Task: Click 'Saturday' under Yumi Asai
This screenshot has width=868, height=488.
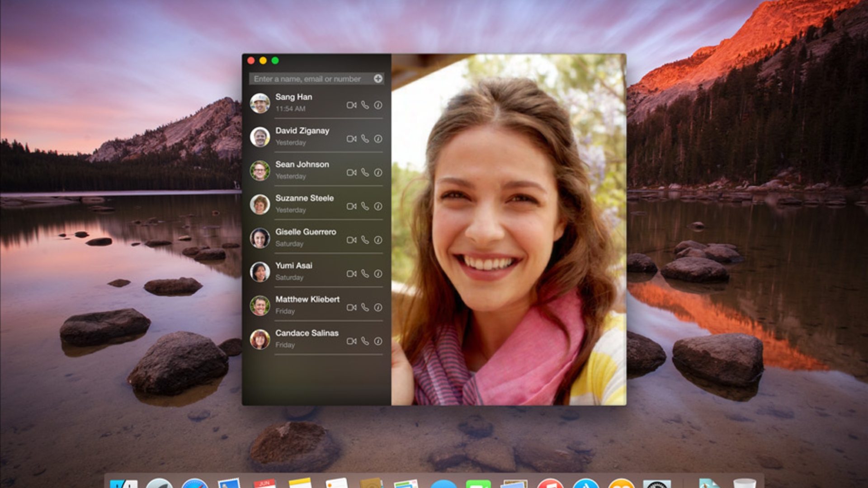Action: click(x=289, y=277)
